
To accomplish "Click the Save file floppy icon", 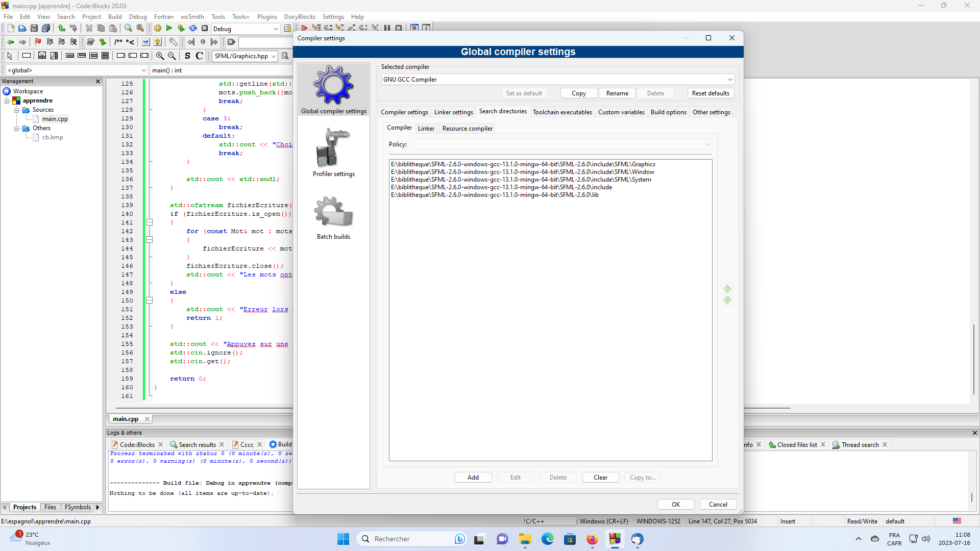I will [x=34, y=29].
